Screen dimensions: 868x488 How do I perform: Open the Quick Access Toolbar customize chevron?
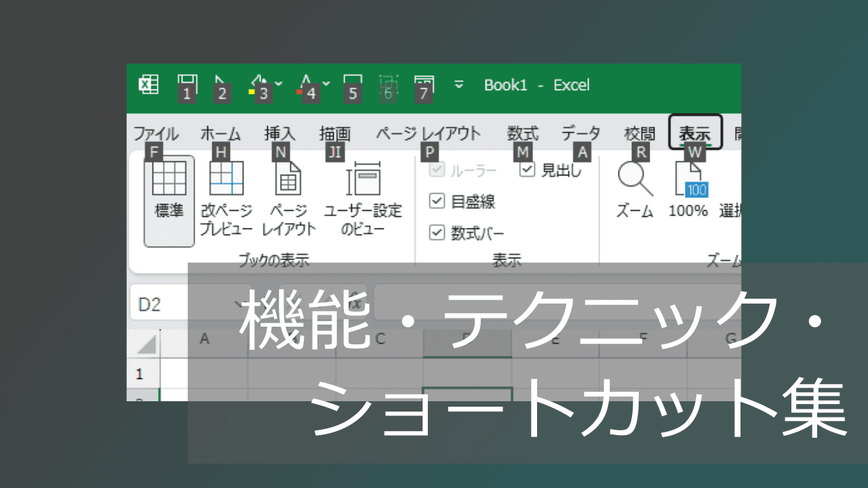(x=458, y=84)
